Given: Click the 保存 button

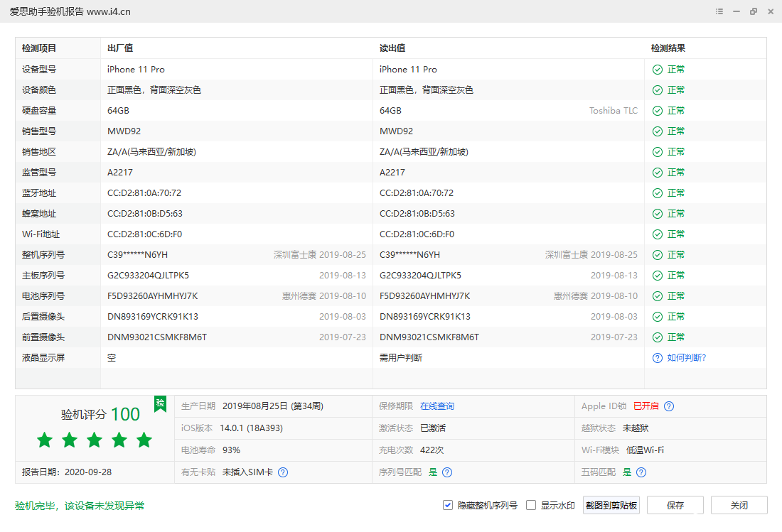Looking at the screenshot, I should (675, 505).
